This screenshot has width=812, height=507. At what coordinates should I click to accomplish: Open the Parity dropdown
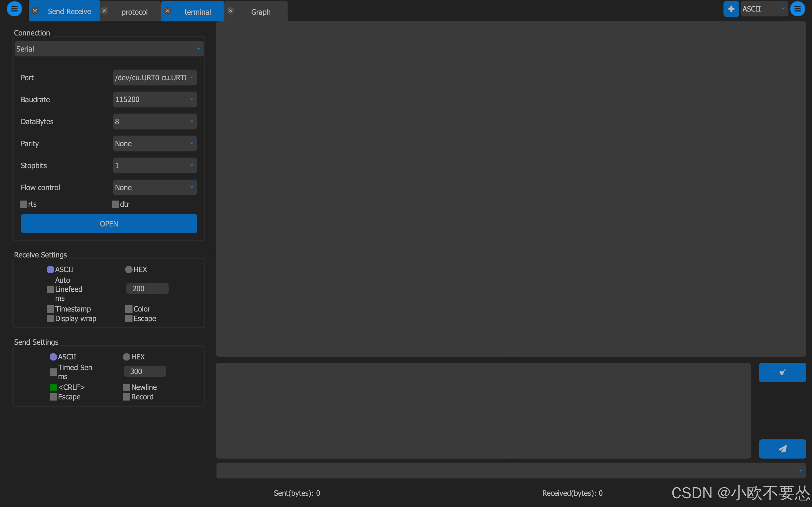155,144
